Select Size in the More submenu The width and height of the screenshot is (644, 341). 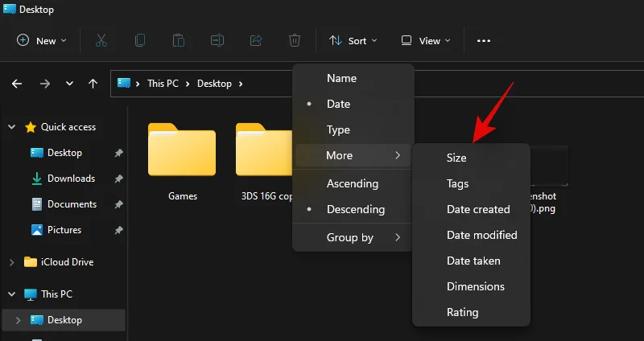click(471, 158)
